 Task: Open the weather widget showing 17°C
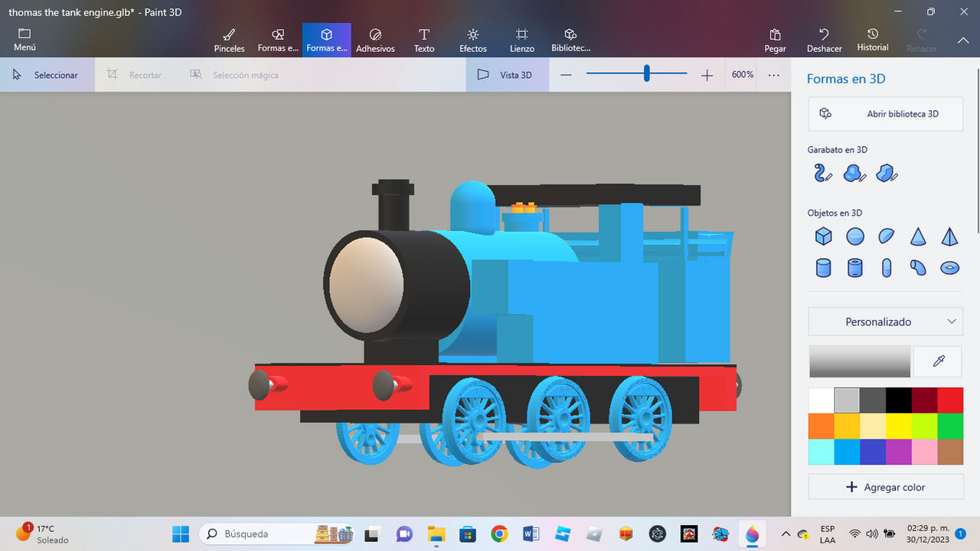(42, 533)
